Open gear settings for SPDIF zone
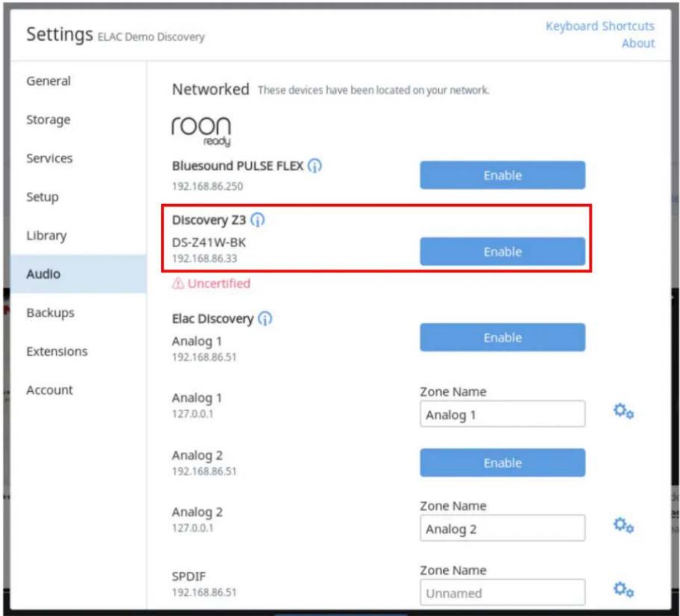Screen dimensions: 680x616 click(x=623, y=590)
